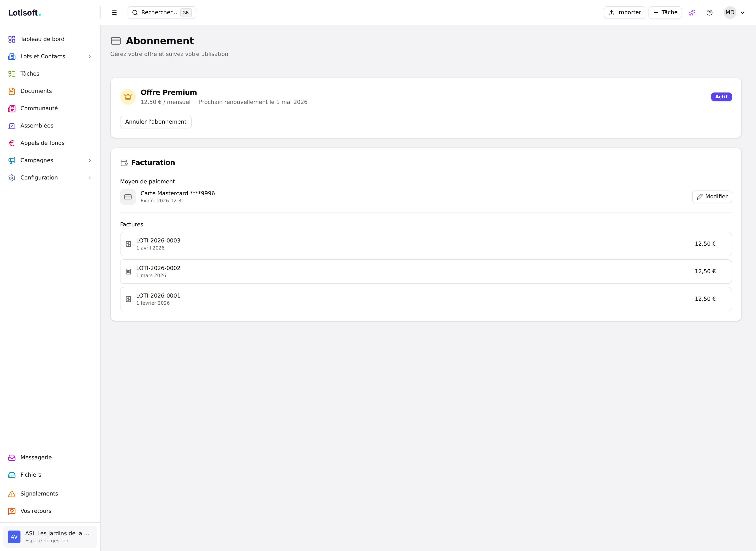
Task: Click the 12,50 € amount of LOTI-2026-0003
Action: (x=705, y=244)
